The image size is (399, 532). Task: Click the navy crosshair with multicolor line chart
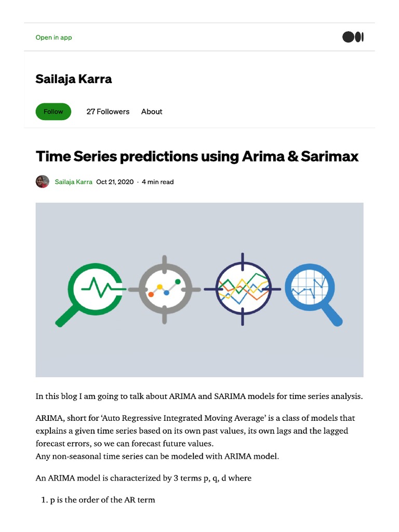point(243,289)
